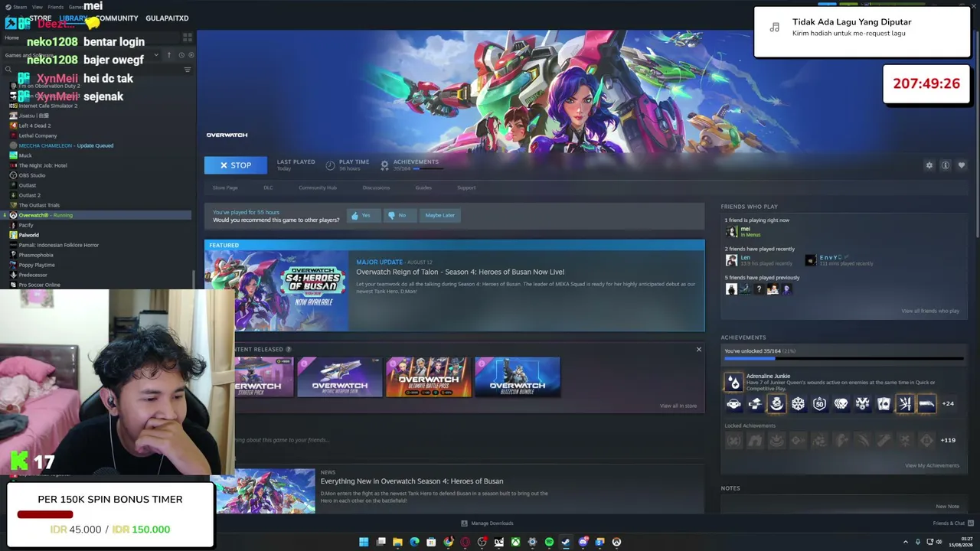
Task: Expand the +119 locked achievements
Action: [x=948, y=440]
